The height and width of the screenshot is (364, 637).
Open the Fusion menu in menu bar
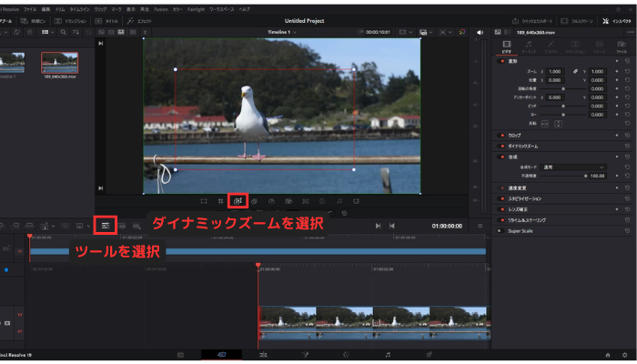(161, 9)
